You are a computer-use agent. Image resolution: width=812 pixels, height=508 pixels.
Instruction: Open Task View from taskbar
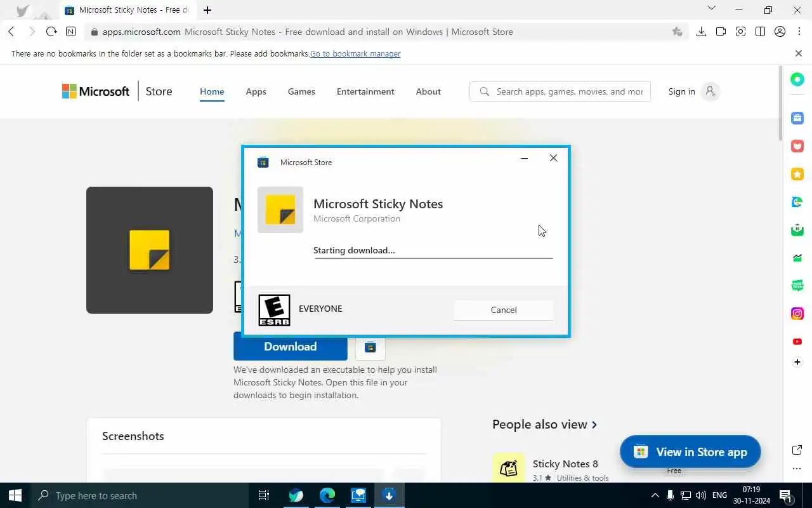coord(264,495)
